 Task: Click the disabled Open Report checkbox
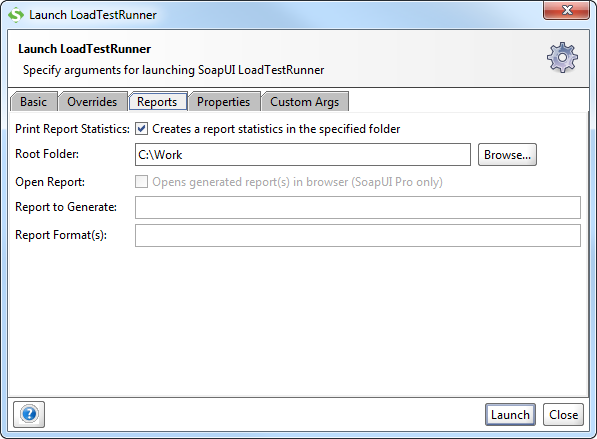[x=141, y=182]
